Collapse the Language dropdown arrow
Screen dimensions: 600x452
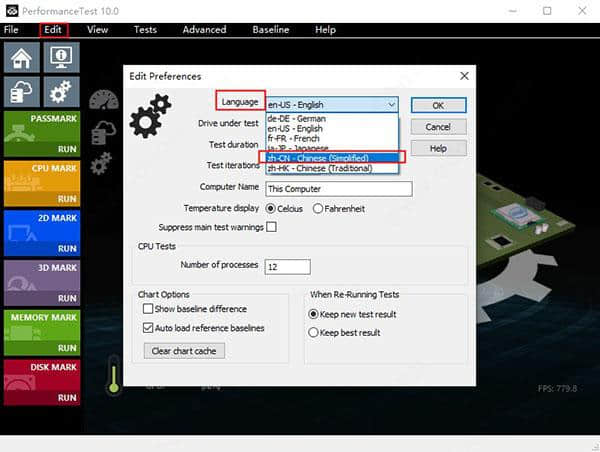click(390, 104)
